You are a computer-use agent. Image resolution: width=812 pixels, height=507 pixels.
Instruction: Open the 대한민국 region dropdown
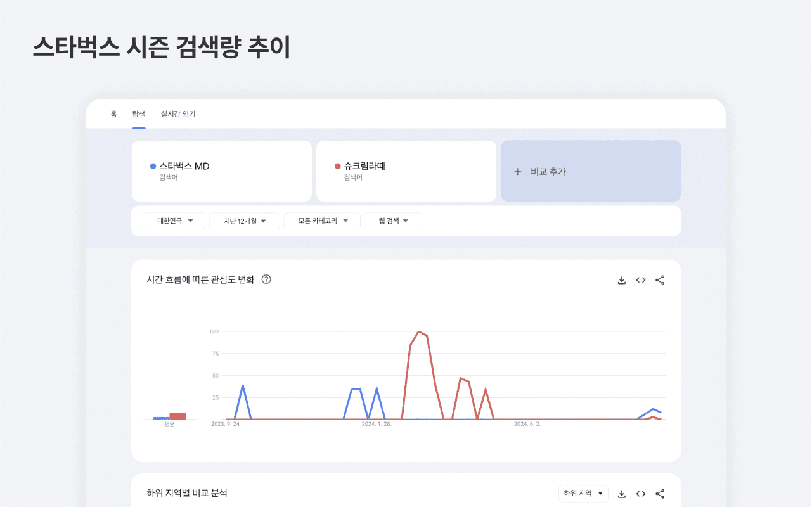[174, 221]
